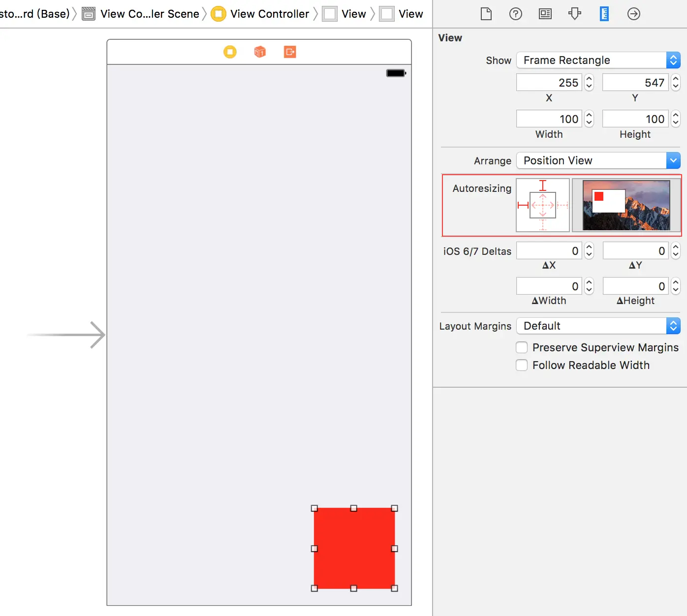This screenshot has height=616, width=687.
Task: Click the ΔHeight delta input field
Action: pyautogui.click(x=635, y=286)
